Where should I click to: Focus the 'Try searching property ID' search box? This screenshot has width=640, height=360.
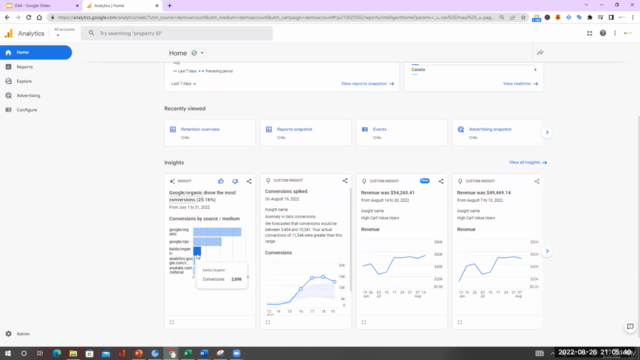(177, 33)
